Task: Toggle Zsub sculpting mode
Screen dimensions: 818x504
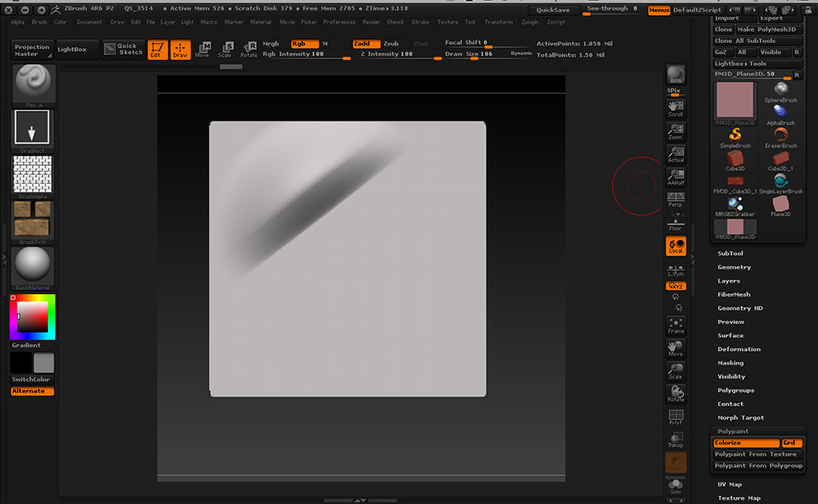Action: pyautogui.click(x=391, y=44)
